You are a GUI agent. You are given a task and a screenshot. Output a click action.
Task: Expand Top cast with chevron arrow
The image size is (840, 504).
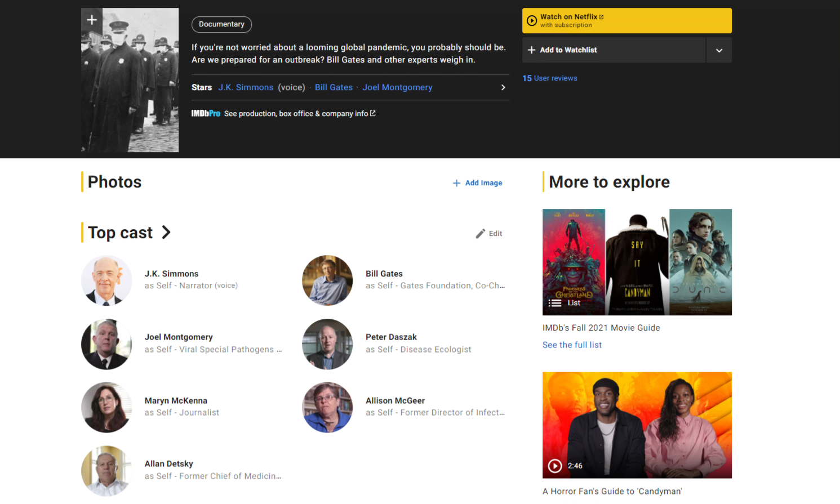[166, 232]
